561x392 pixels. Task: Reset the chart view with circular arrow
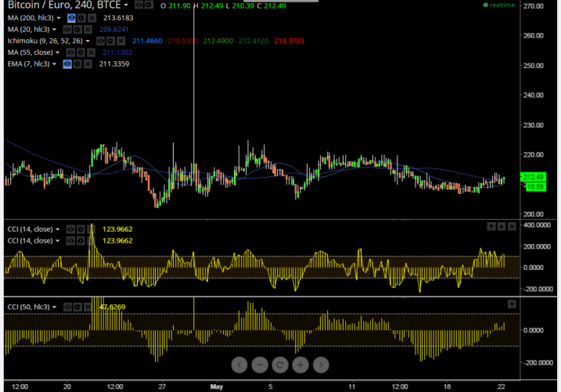(x=280, y=365)
